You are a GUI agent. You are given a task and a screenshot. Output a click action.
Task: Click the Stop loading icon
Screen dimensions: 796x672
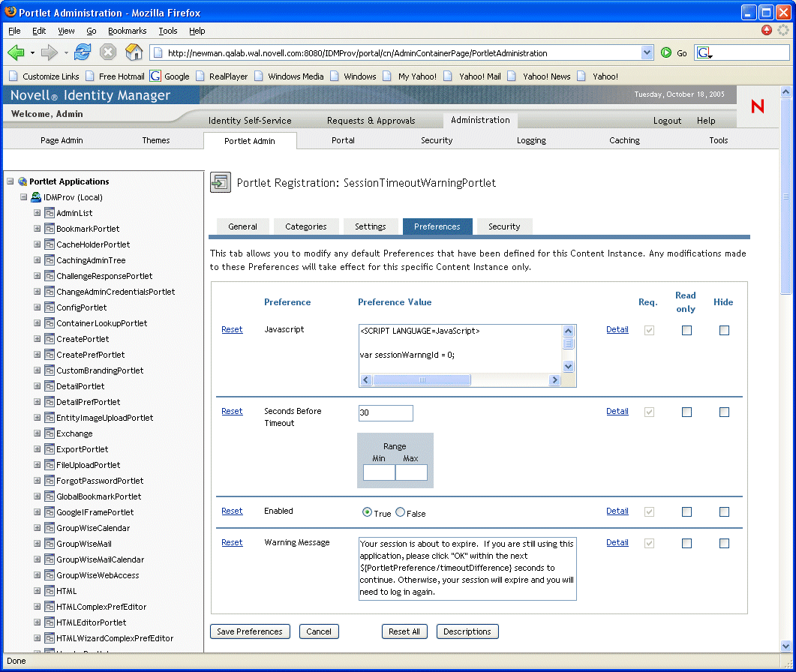point(107,52)
